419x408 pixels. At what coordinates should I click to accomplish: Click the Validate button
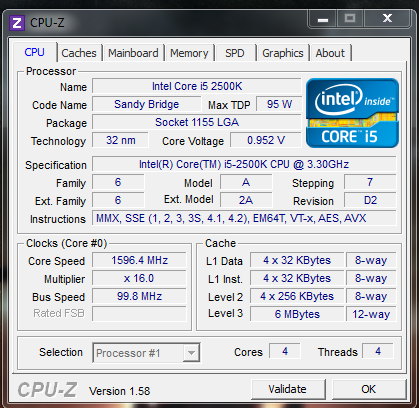pyautogui.click(x=288, y=389)
